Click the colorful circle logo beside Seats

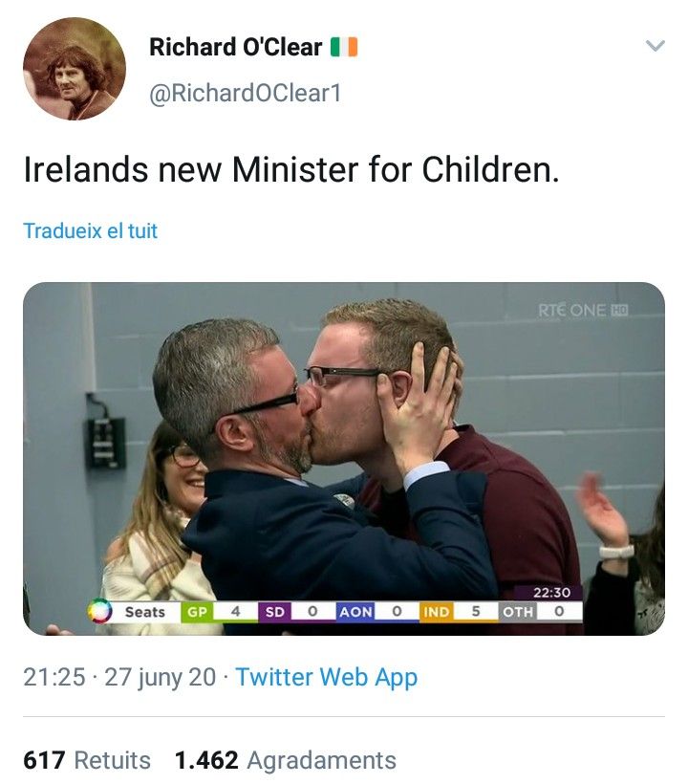(98, 611)
